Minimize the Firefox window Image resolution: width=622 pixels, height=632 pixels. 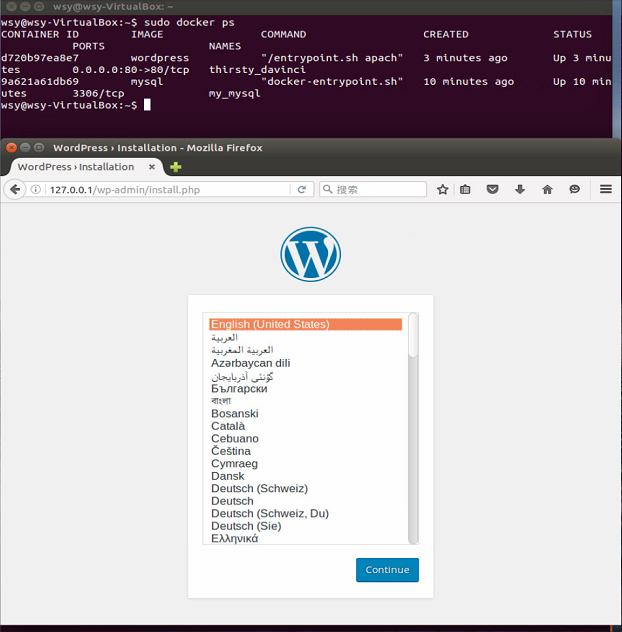(x=25, y=148)
